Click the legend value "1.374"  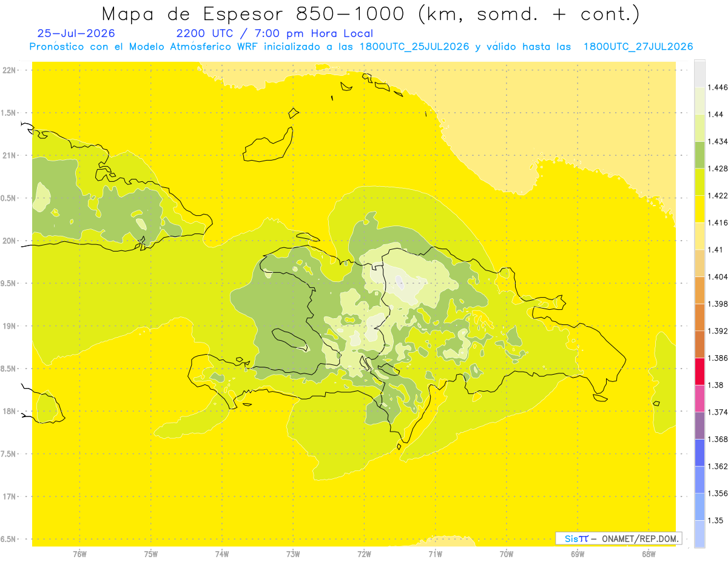tap(718, 412)
